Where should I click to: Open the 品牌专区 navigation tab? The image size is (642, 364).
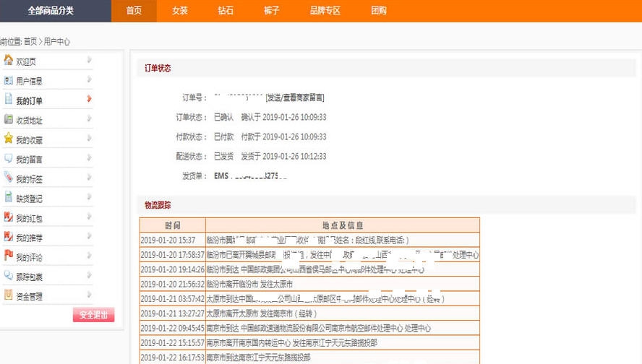[325, 11]
